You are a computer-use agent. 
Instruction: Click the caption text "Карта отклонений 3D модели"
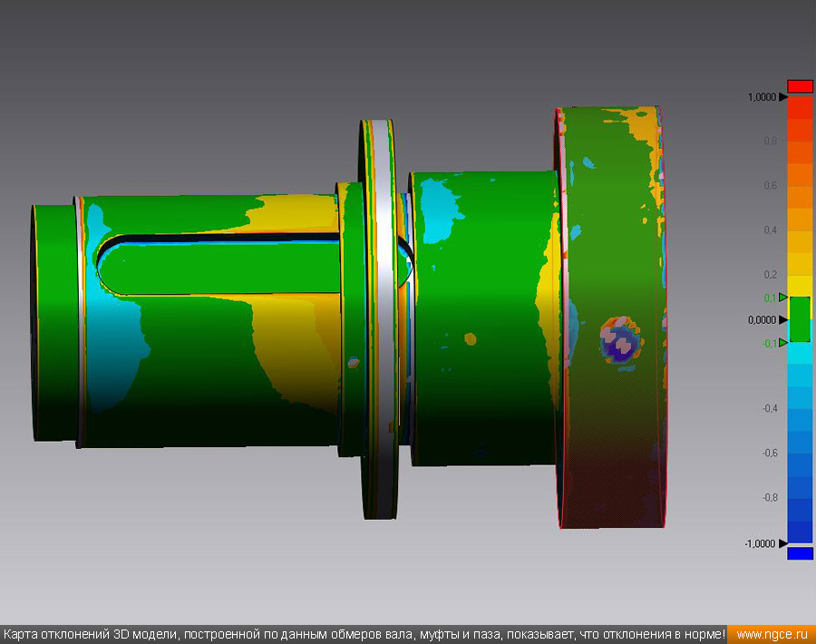click(x=92, y=635)
